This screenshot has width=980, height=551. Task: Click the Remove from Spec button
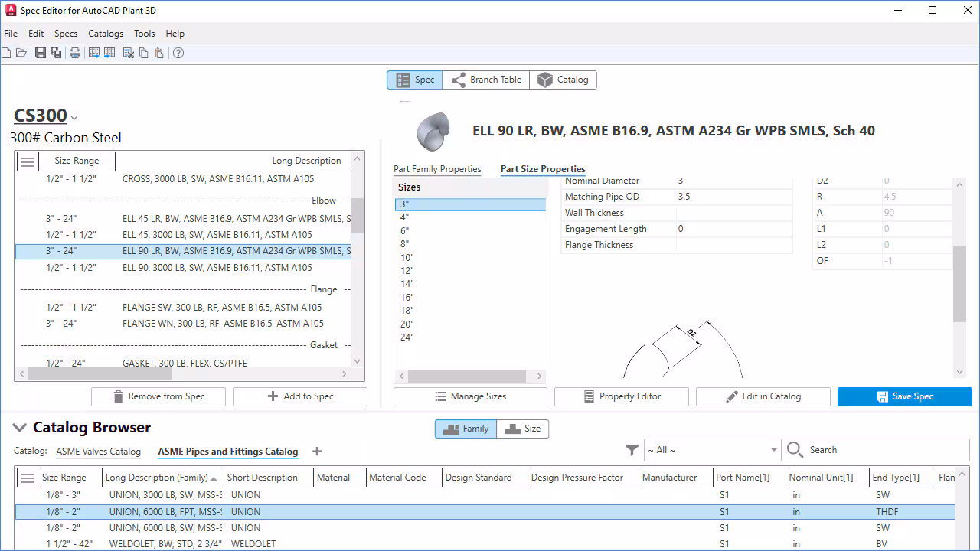(158, 396)
